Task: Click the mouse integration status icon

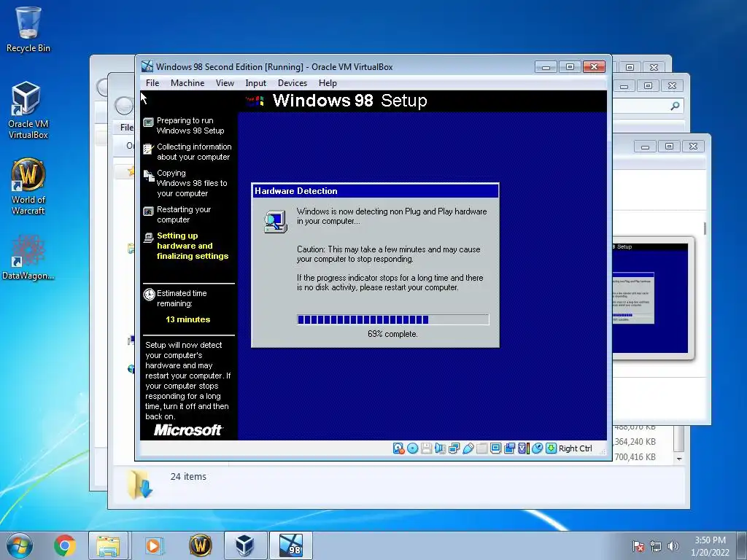Action: [x=538, y=448]
